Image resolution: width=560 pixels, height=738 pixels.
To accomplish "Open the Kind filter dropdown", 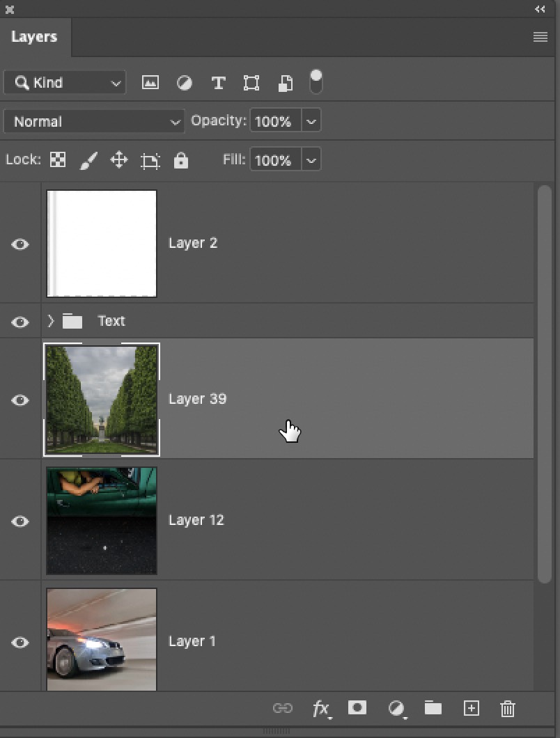I will [64, 82].
